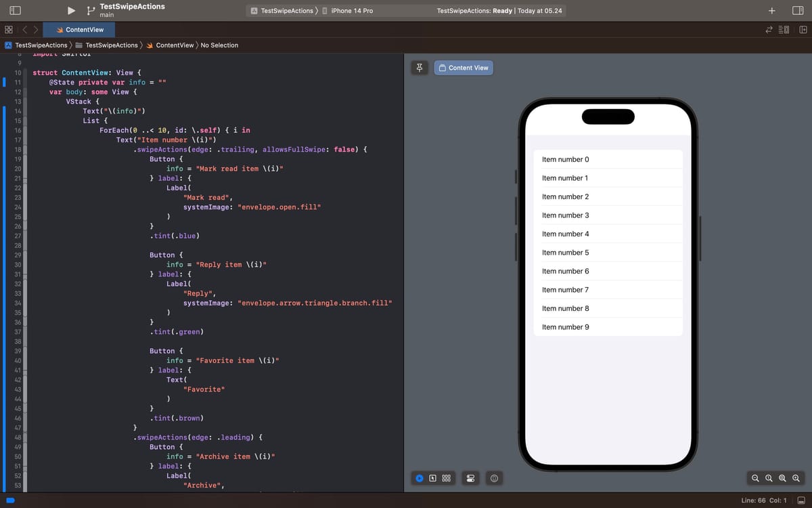Viewport: 812px width, 508px height.
Task: Open TestSwipeActions folder in jump bar
Action: point(106,45)
